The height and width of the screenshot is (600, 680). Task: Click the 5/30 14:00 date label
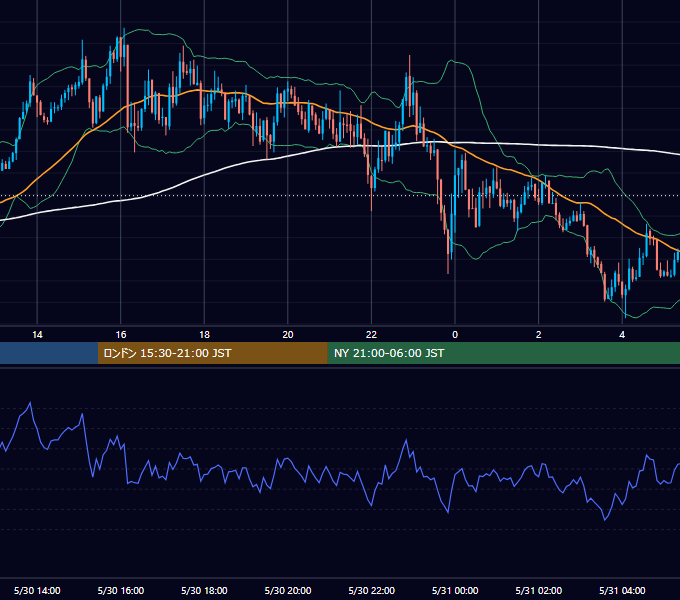(37, 590)
